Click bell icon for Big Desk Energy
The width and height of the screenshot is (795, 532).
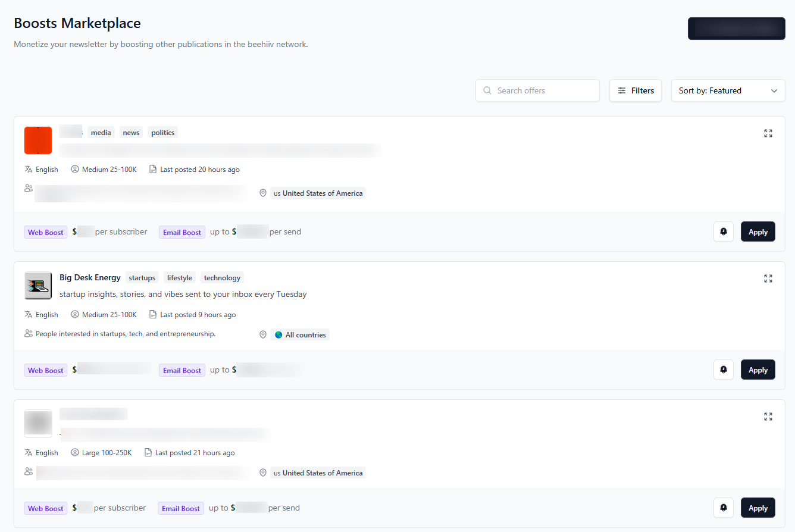723,370
